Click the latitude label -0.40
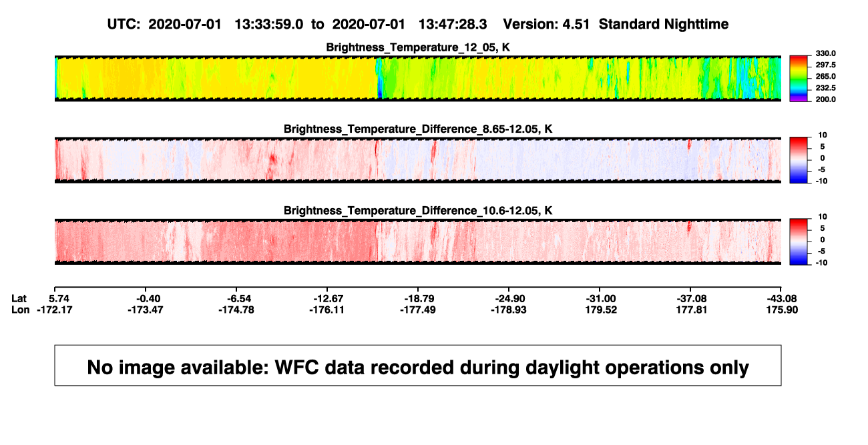This screenshot has width=868, height=445. 146,298
